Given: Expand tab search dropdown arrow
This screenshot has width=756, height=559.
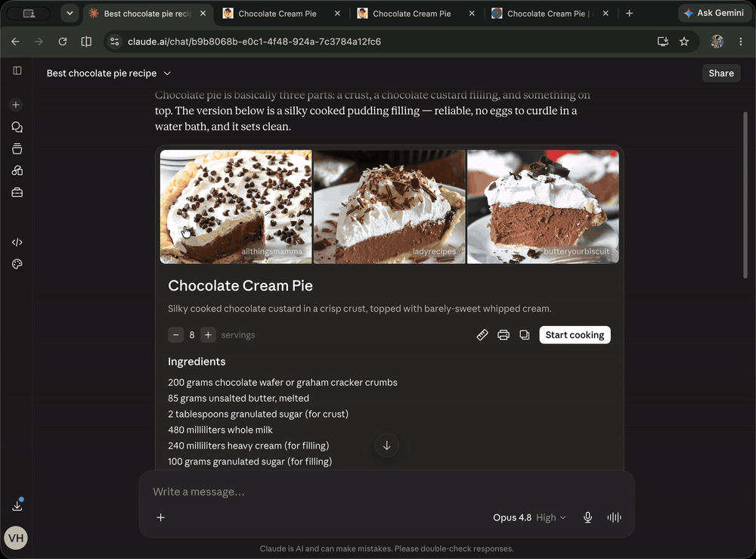Looking at the screenshot, I should (x=70, y=14).
